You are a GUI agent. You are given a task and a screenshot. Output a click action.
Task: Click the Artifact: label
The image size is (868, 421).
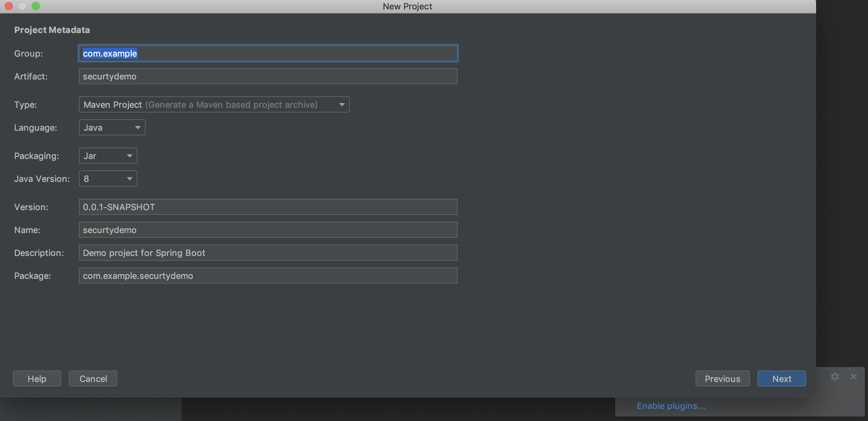click(x=31, y=76)
